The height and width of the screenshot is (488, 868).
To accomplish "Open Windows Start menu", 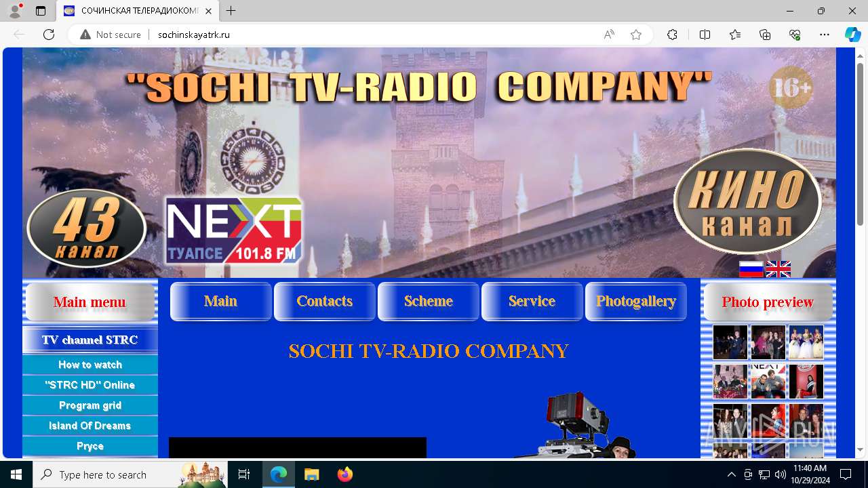I will [x=16, y=474].
